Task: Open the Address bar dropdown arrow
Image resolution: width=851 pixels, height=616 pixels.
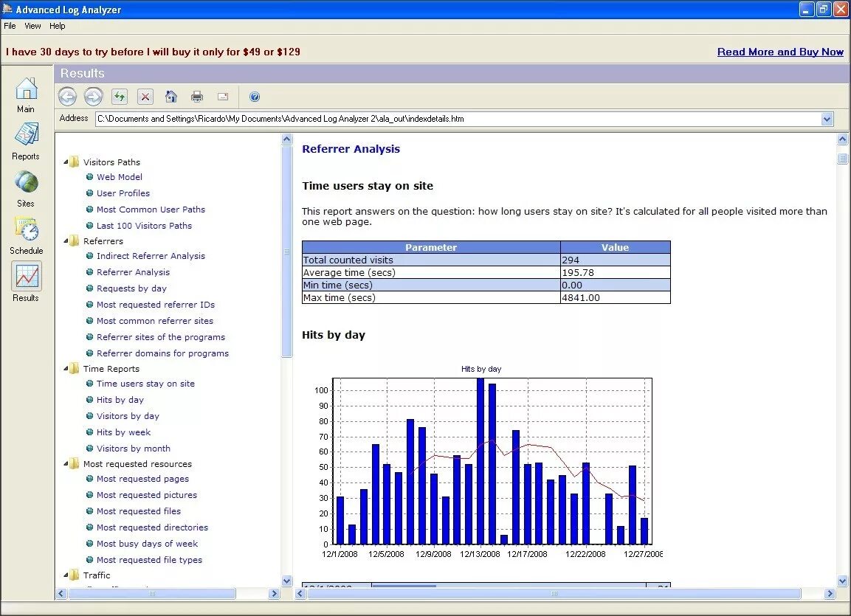Action: 827,119
